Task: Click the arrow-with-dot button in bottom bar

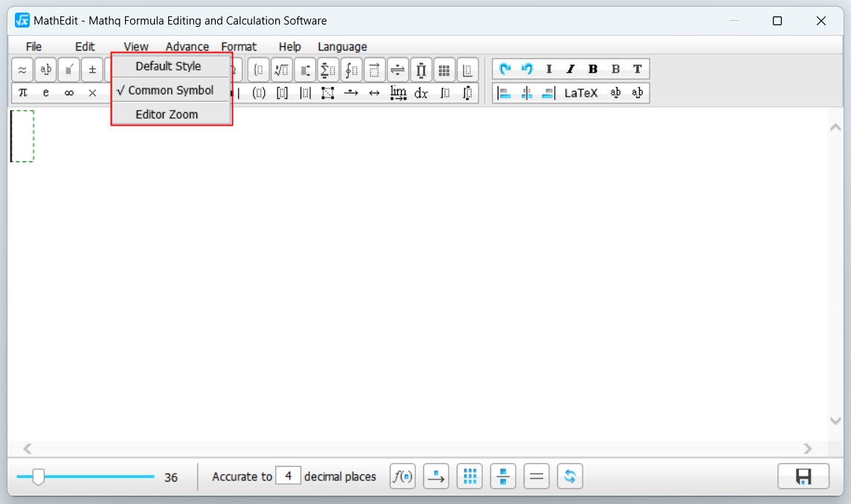Action: coord(436,476)
